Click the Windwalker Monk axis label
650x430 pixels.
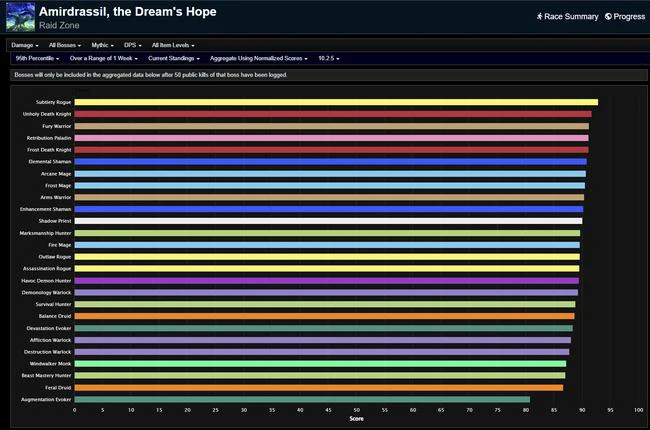click(51, 364)
